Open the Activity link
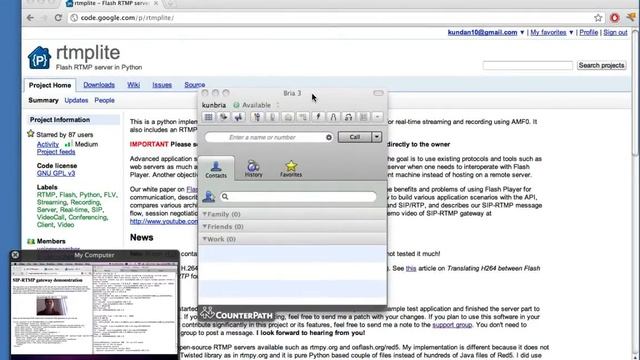 (48, 144)
